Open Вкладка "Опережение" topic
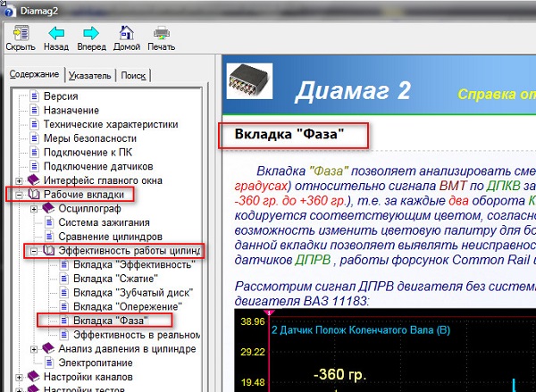The width and height of the screenshot is (536, 392). point(128,306)
